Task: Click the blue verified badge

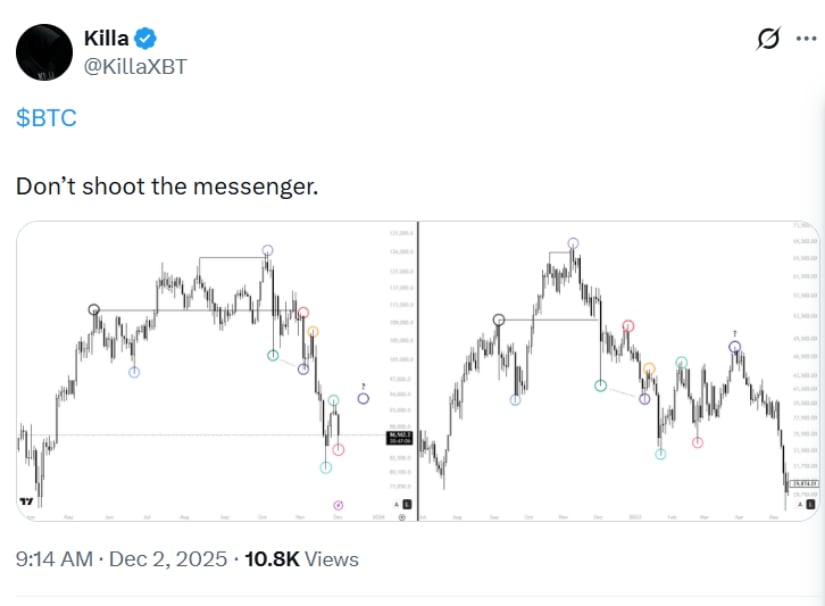Action: pos(147,39)
